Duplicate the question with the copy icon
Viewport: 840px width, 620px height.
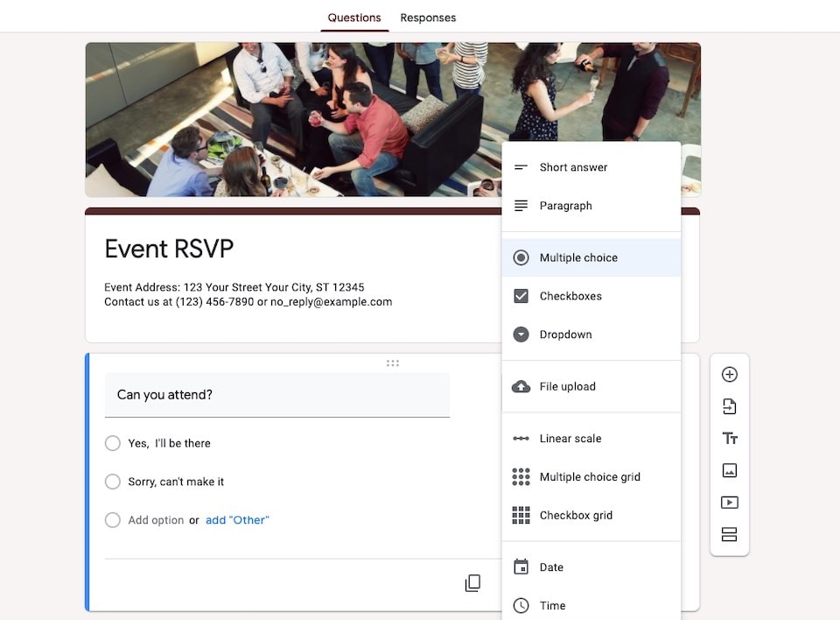point(472,583)
